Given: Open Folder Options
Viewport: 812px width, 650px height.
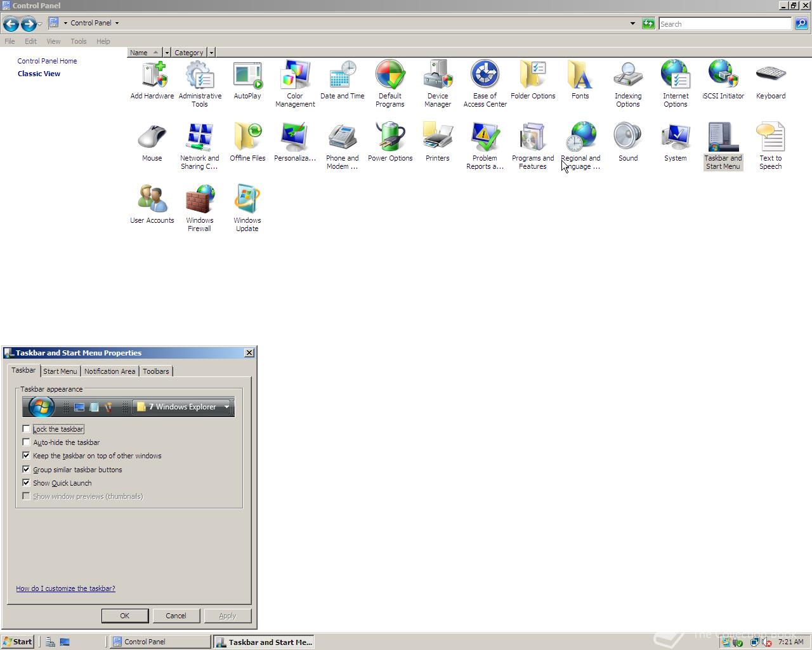Looking at the screenshot, I should coord(533,81).
